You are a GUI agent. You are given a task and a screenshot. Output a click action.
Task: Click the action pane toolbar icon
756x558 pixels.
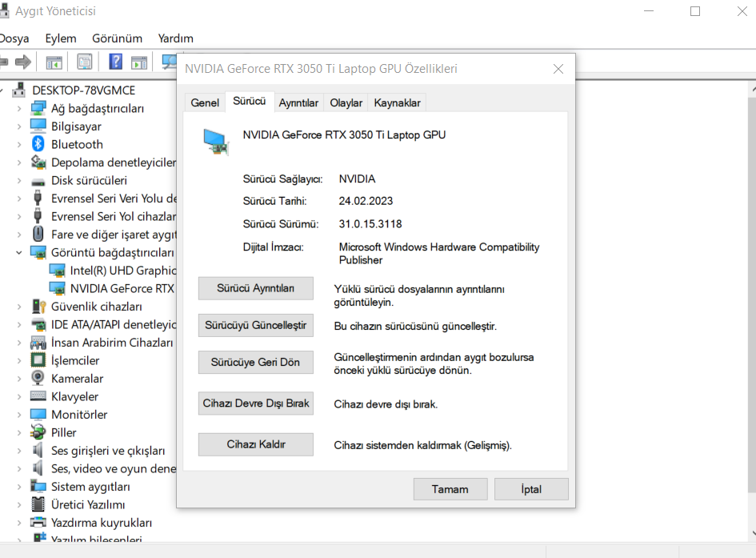coord(139,62)
